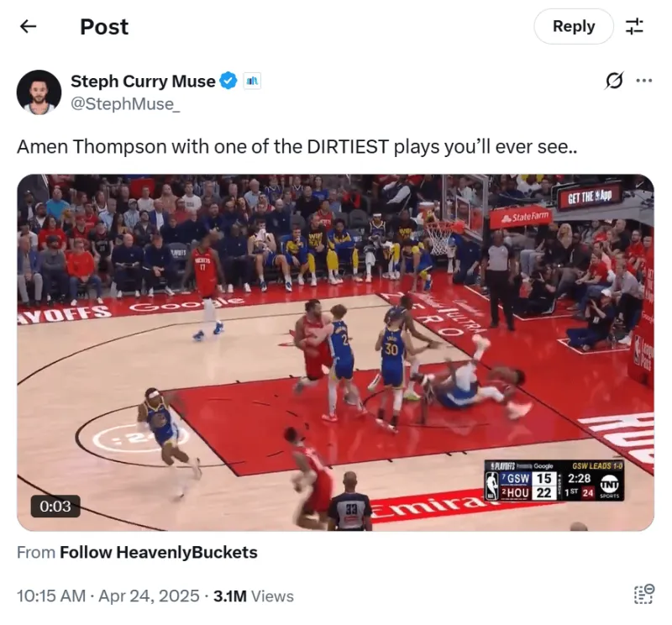Click the post text about Amen Thompson
Image resolution: width=672 pixels, height=625 pixels.
point(297,147)
